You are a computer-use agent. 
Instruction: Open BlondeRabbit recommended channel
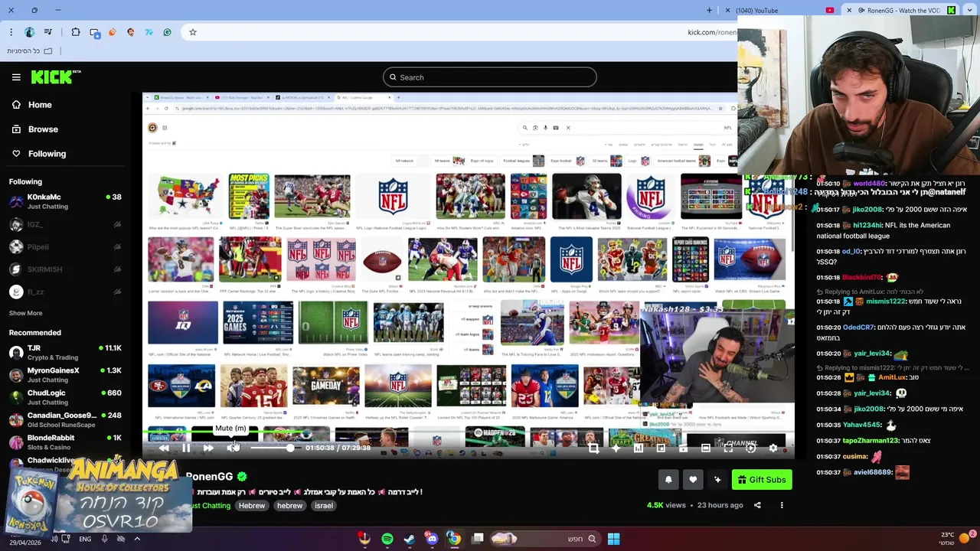point(65,442)
